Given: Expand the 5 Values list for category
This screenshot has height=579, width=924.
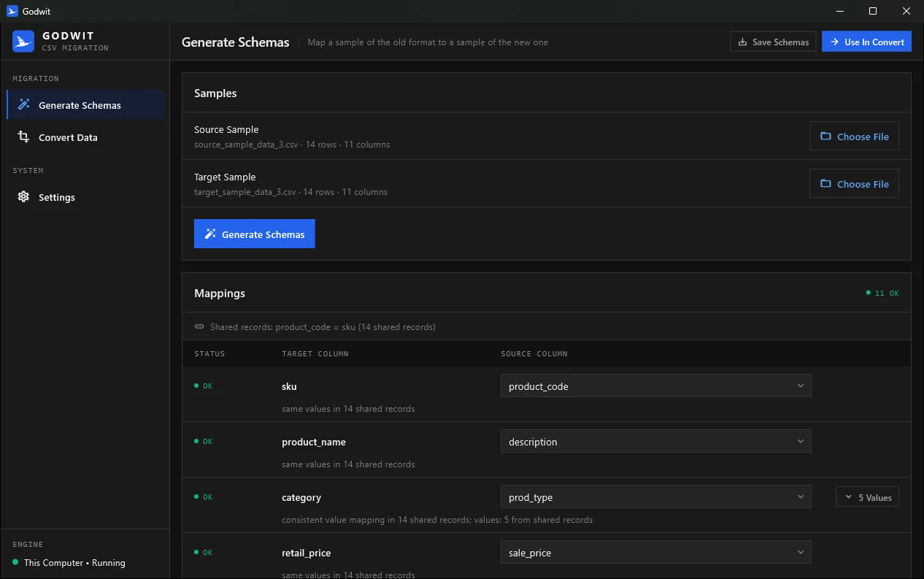Looking at the screenshot, I should (x=867, y=497).
